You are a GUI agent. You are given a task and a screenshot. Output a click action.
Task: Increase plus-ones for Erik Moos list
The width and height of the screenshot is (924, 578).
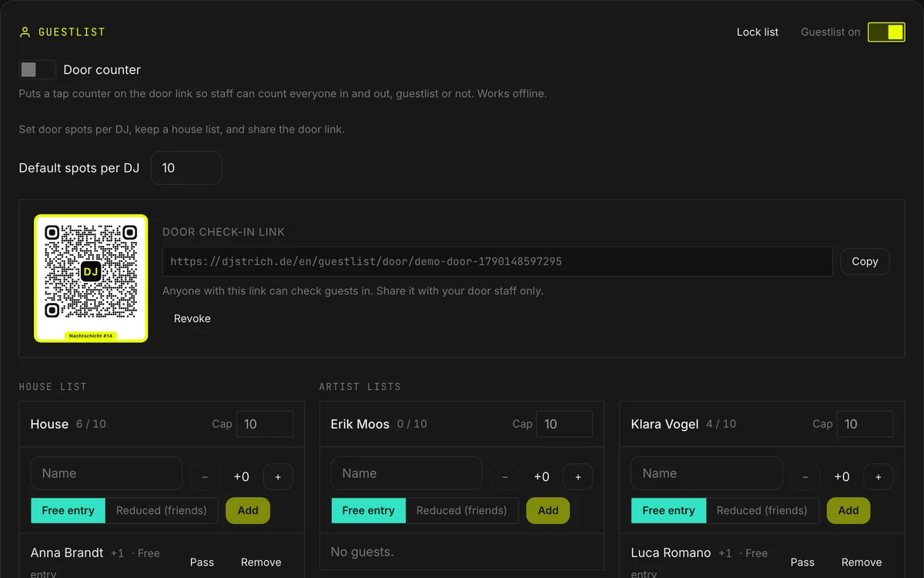pos(578,477)
